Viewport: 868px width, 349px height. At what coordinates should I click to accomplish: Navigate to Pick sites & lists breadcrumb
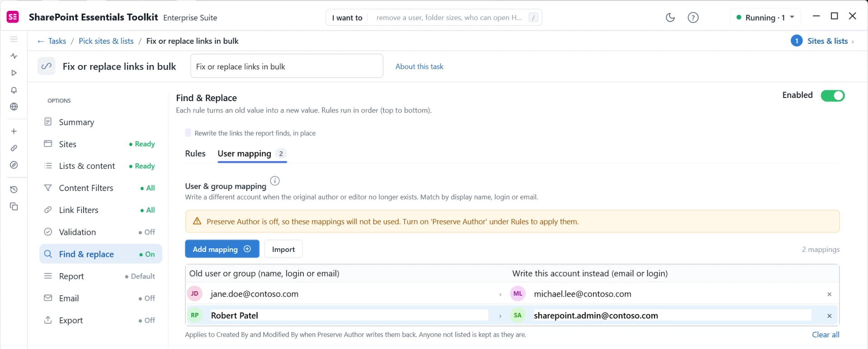(x=106, y=41)
